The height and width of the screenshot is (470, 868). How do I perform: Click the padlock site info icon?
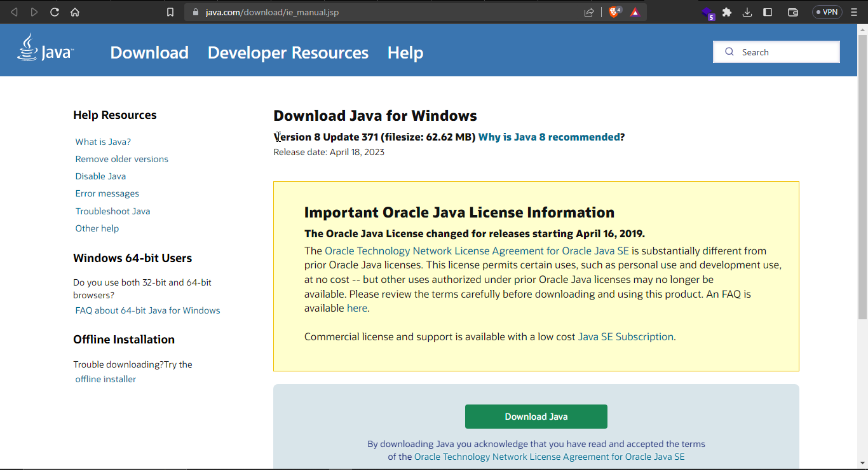(x=195, y=12)
